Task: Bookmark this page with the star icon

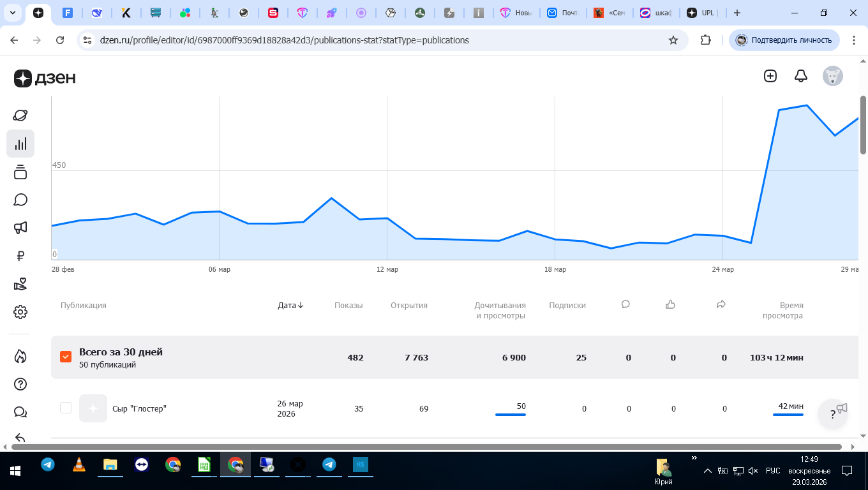Action: (673, 40)
